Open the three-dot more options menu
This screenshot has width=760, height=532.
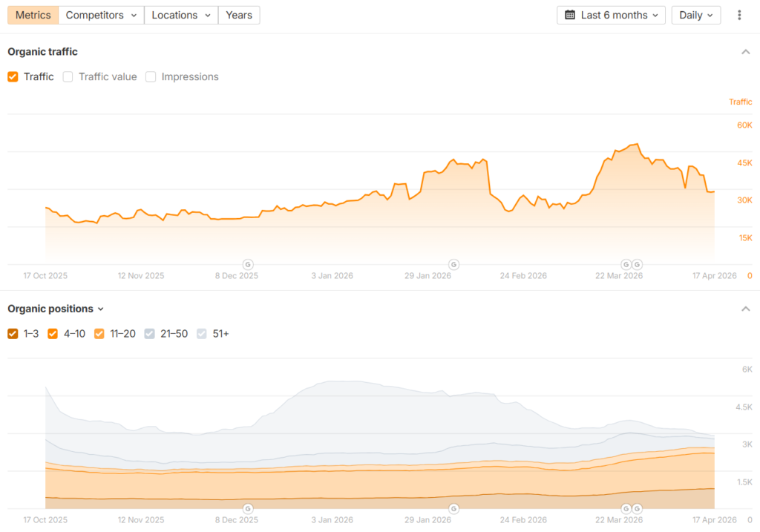[739, 15]
